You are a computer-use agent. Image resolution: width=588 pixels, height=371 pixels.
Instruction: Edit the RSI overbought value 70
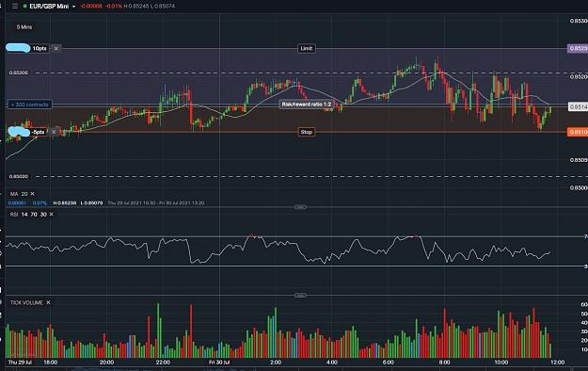(x=34, y=214)
